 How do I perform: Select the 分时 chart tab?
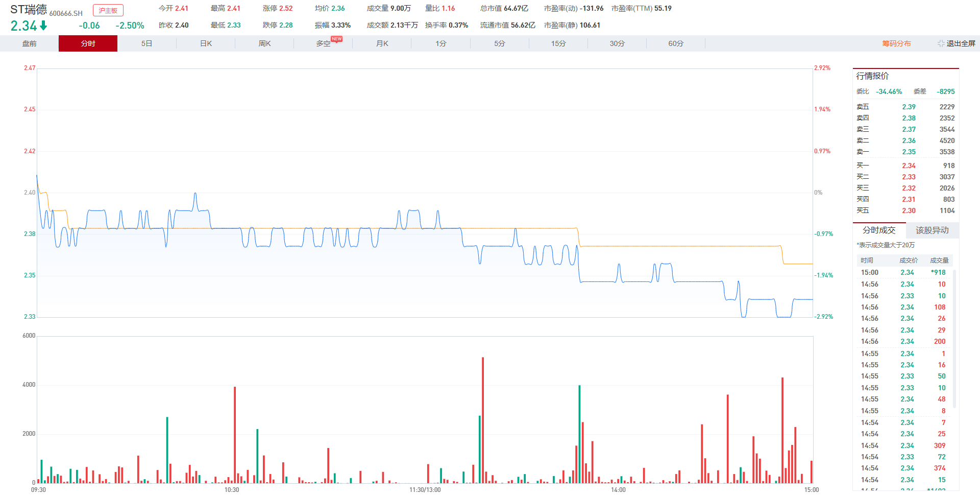tap(88, 43)
